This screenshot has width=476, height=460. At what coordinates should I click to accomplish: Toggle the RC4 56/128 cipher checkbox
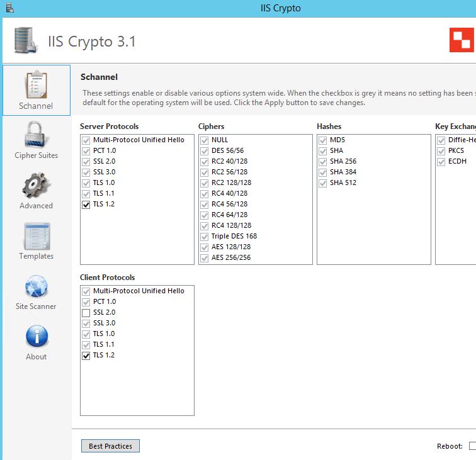pyautogui.click(x=204, y=205)
